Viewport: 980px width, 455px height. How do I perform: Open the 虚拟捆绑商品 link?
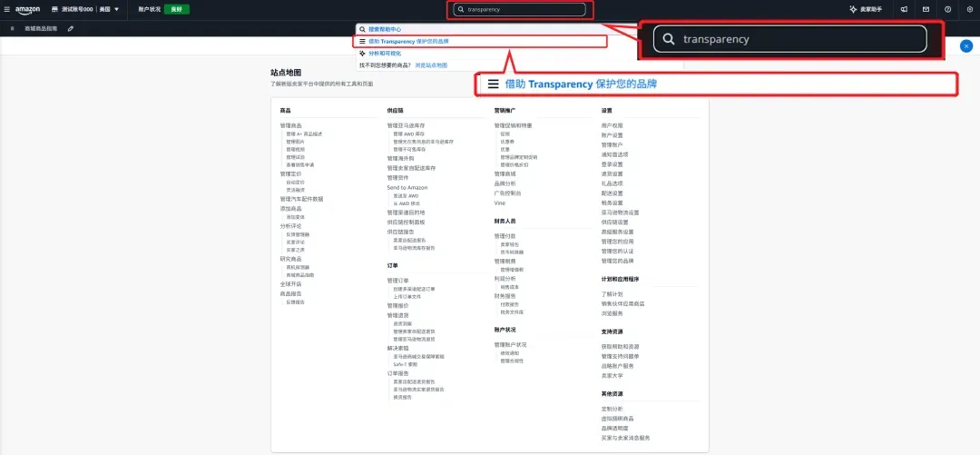pos(618,419)
